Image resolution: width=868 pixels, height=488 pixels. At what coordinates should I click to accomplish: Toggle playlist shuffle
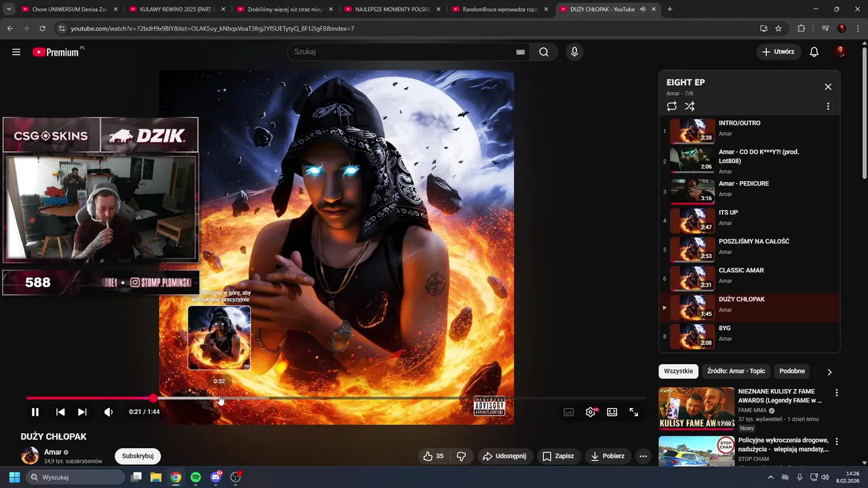coord(690,106)
